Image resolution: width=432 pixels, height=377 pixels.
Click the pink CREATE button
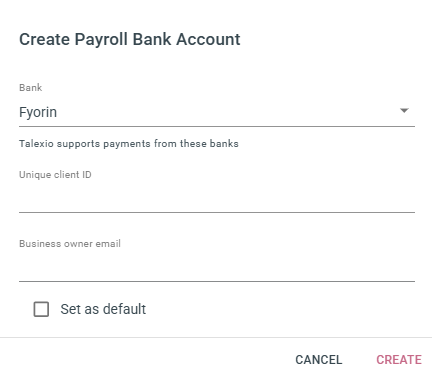tap(399, 360)
